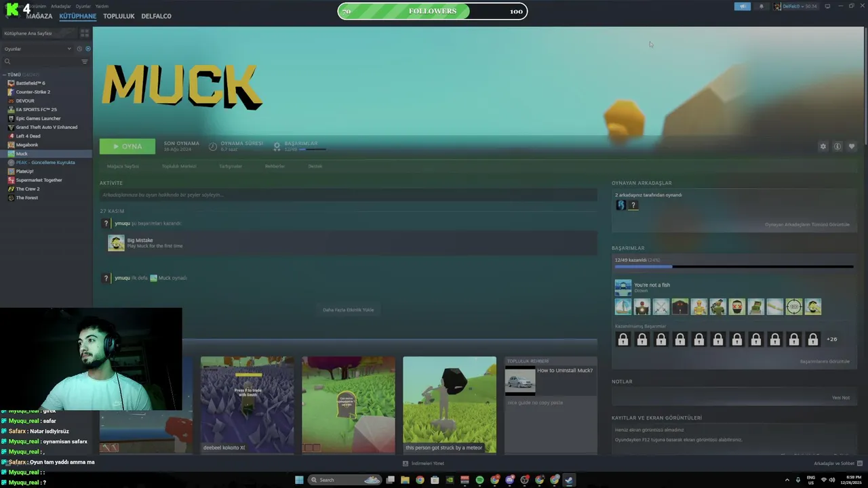Open Mağaza Sayfası link for Muck
This screenshot has height=488, width=868.
point(123,166)
